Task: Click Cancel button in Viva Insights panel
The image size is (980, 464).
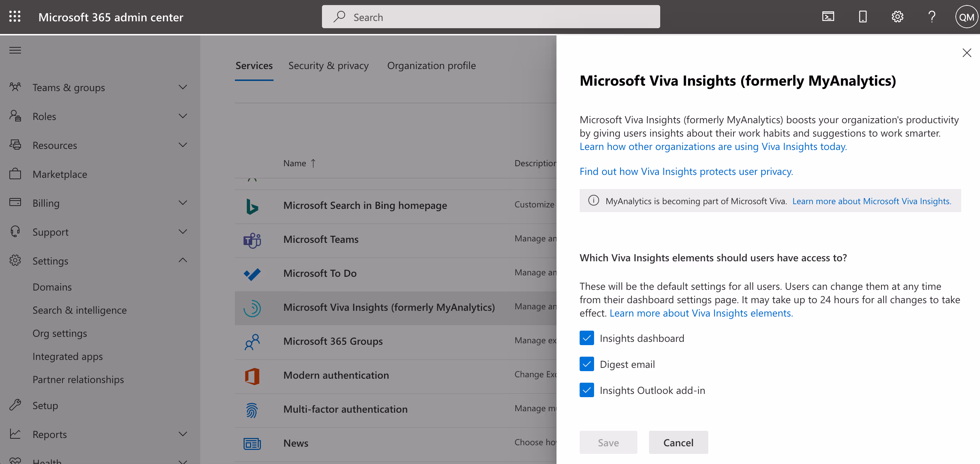Action: click(x=678, y=442)
